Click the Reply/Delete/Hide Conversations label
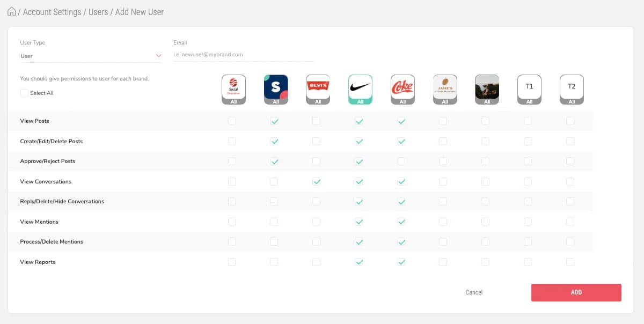 62,202
